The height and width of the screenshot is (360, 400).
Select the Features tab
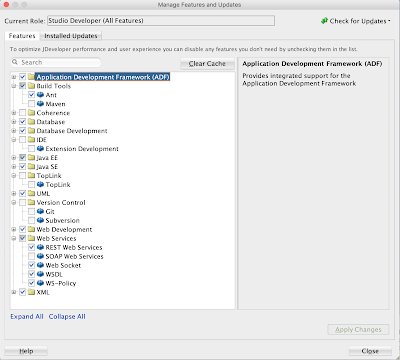(22, 36)
